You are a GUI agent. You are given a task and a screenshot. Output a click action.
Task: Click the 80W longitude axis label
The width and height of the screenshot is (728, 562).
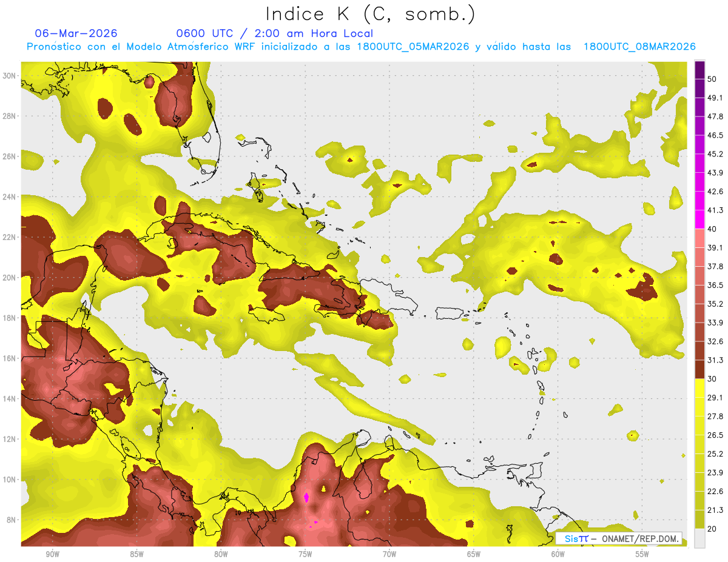click(221, 554)
